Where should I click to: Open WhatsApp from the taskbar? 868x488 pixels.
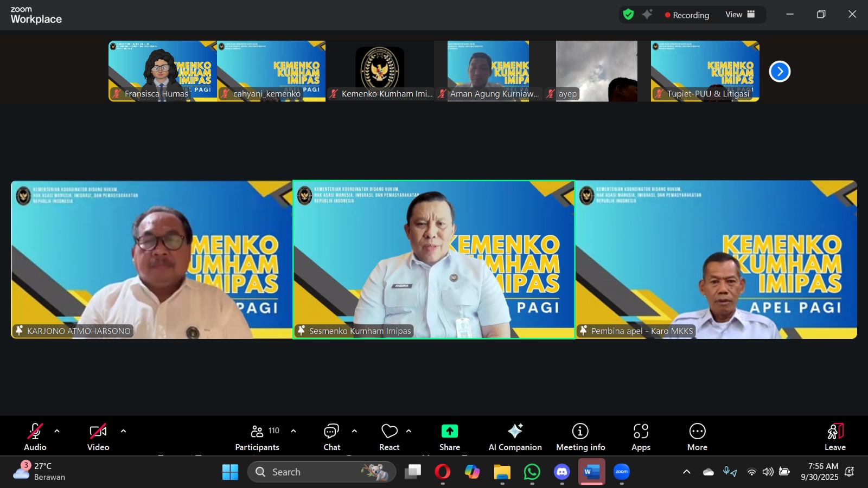[532, 472]
